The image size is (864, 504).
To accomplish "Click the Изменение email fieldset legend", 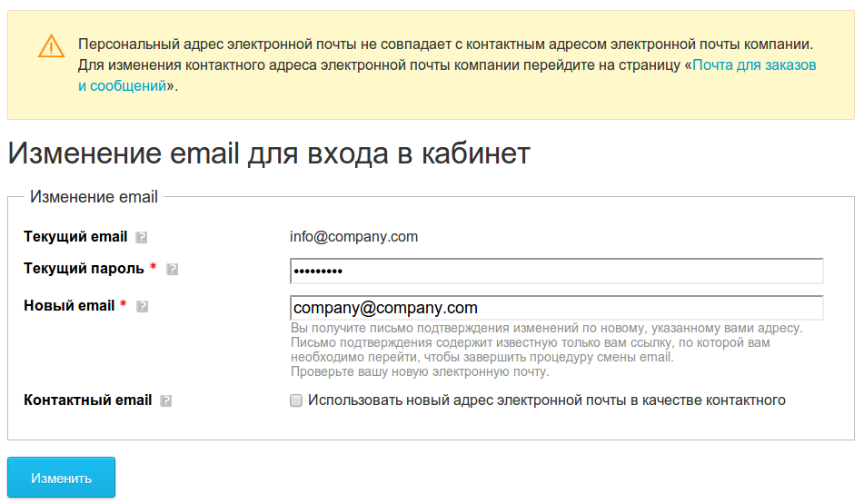I will 94,197.
